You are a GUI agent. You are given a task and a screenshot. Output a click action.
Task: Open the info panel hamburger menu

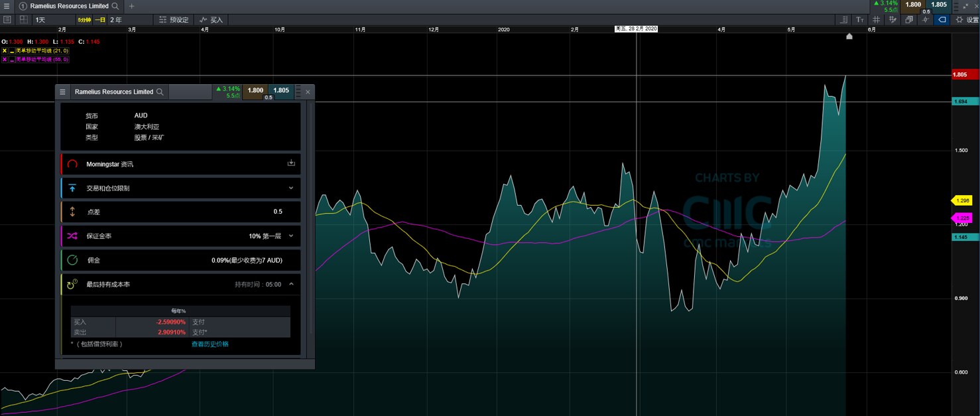point(63,92)
